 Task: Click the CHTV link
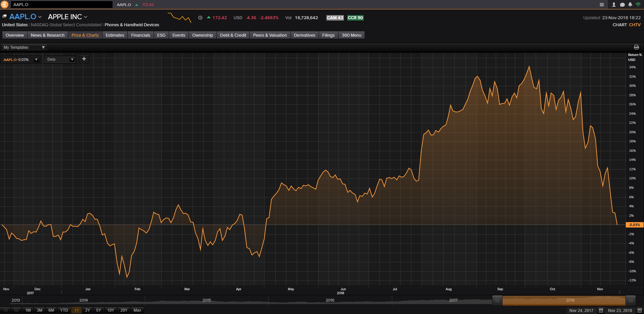(635, 25)
